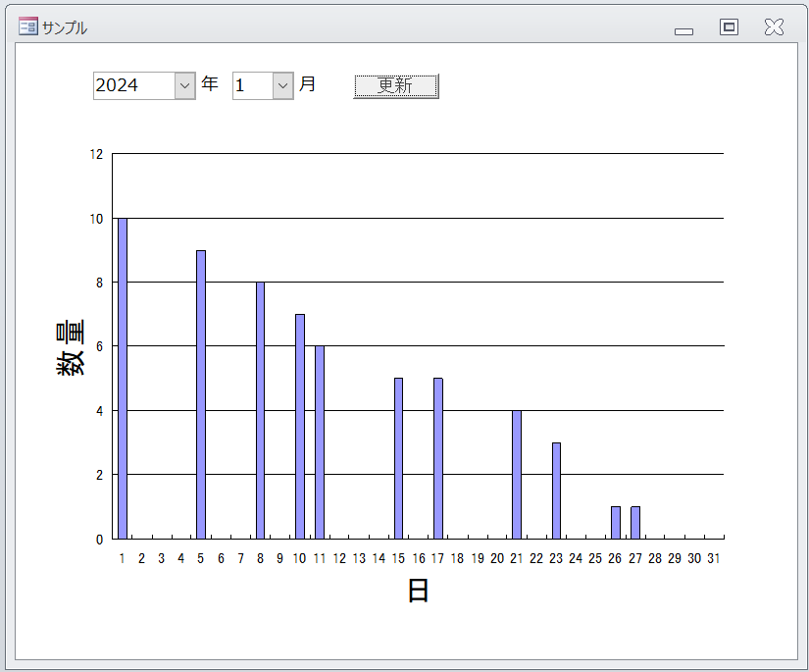Click the 年 label
809x672 pixels.
pyautogui.click(x=210, y=83)
